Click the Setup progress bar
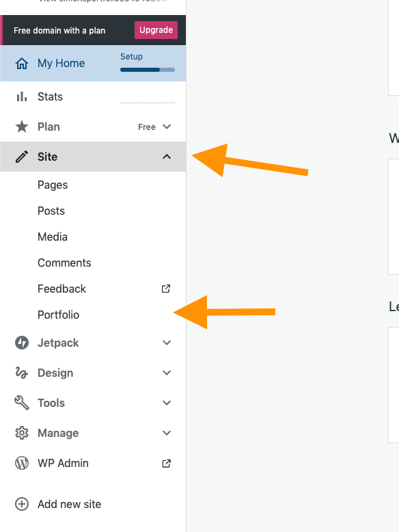This screenshot has height=532, width=399. tap(148, 70)
